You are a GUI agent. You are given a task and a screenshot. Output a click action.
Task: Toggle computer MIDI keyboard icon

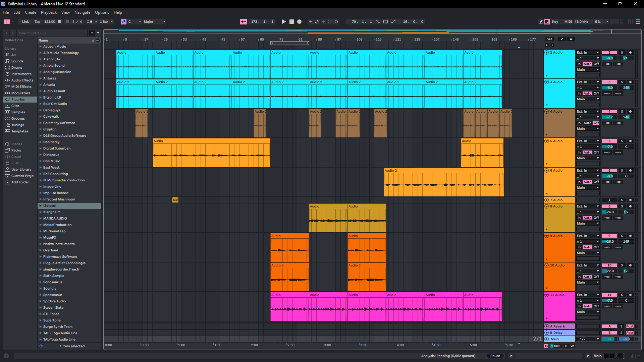tap(547, 21)
